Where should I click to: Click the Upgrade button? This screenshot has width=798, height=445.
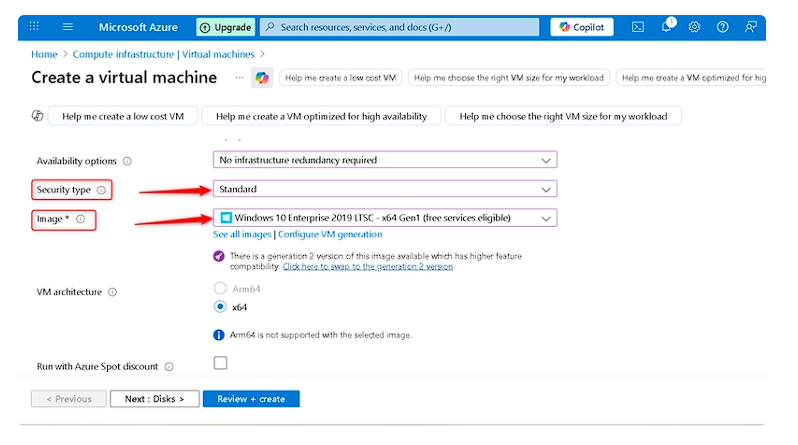click(x=226, y=27)
